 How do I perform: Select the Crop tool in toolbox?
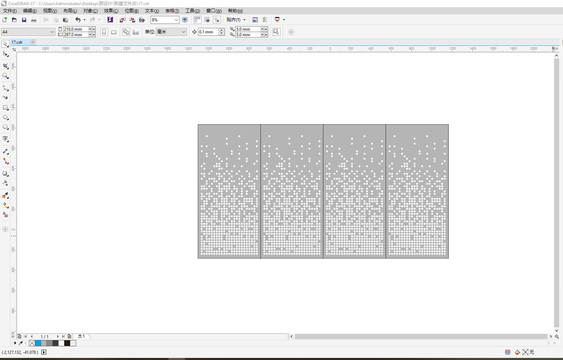coord(5,66)
